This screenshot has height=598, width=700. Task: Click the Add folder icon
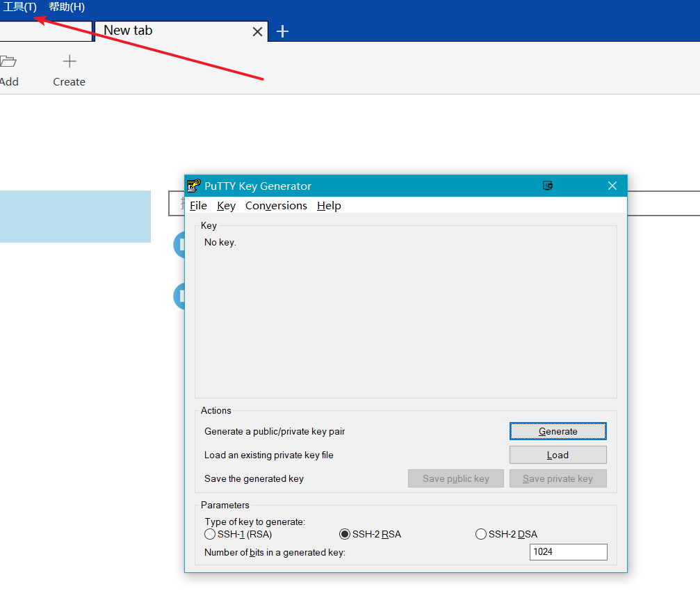pos(8,61)
